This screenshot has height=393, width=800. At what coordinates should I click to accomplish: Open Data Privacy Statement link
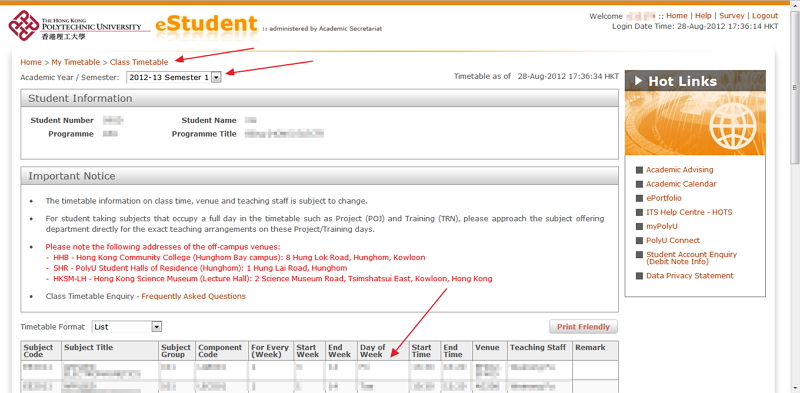tap(689, 276)
